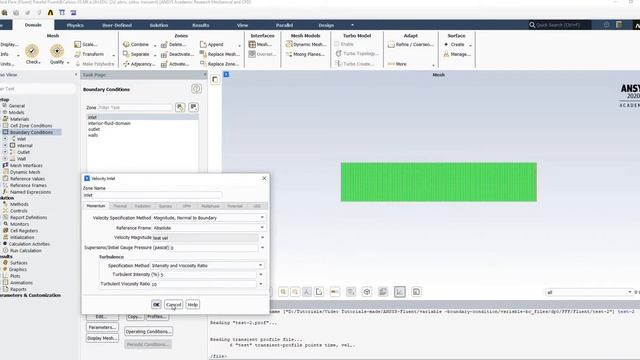This screenshot has height=360, width=640.
Task: Click the Deactivate zones icon
Action: tap(164, 54)
